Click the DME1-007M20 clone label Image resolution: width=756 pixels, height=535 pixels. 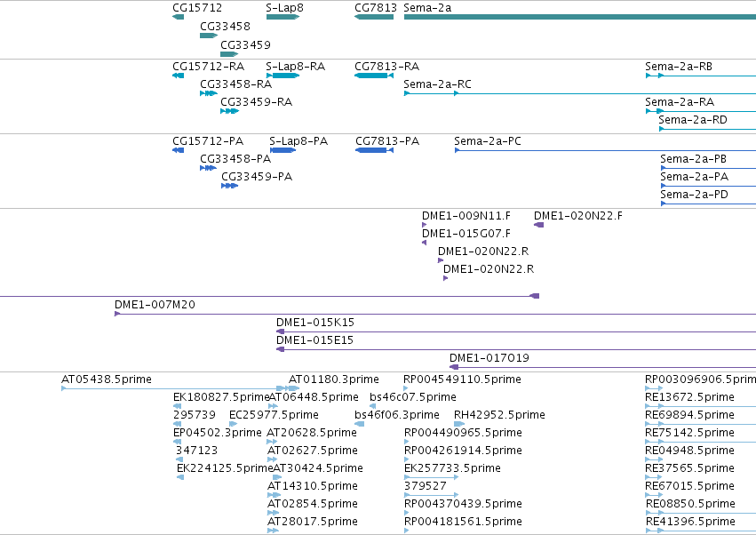(155, 305)
